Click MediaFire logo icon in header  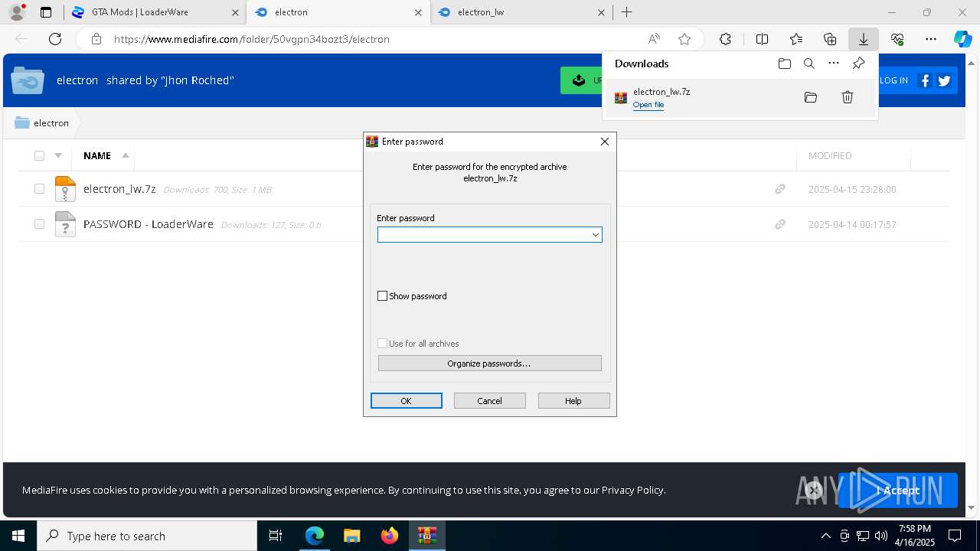(28, 80)
